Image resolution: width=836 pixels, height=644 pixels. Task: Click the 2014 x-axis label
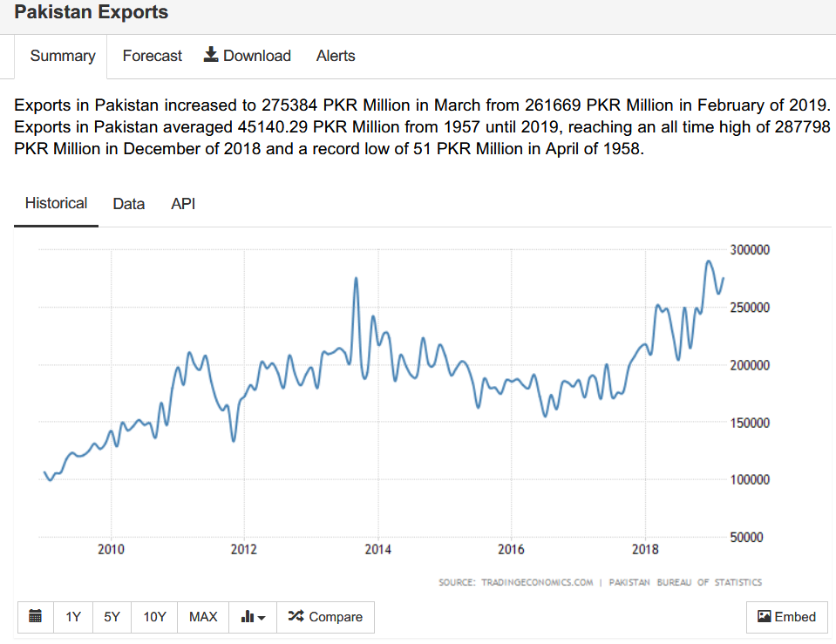coord(378,549)
